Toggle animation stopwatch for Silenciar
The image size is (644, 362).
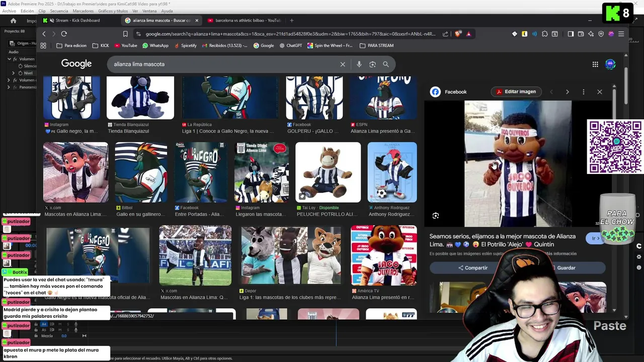(20, 66)
